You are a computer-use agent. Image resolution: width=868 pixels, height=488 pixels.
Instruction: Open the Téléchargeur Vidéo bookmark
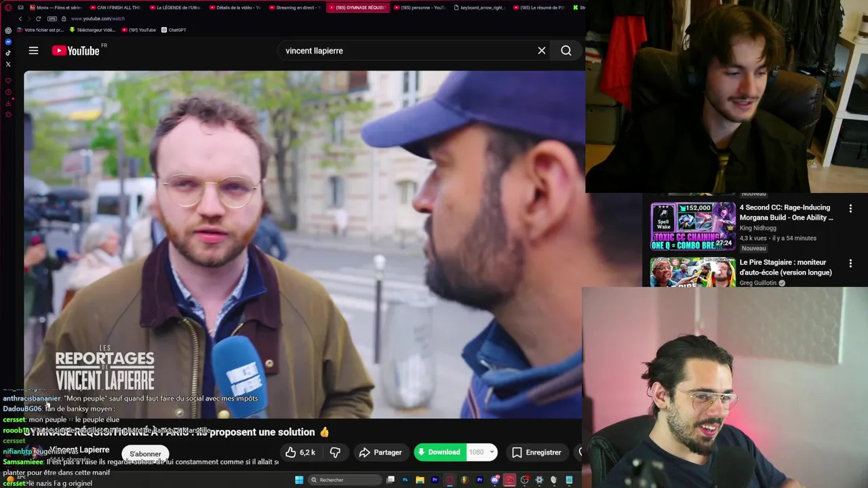tap(93, 30)
